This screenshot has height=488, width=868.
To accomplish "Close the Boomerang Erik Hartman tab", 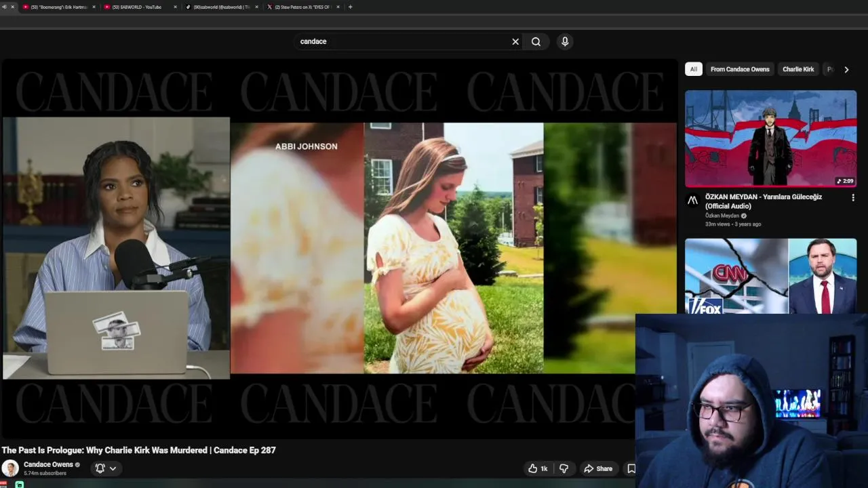I will click(x=94, y=7).
